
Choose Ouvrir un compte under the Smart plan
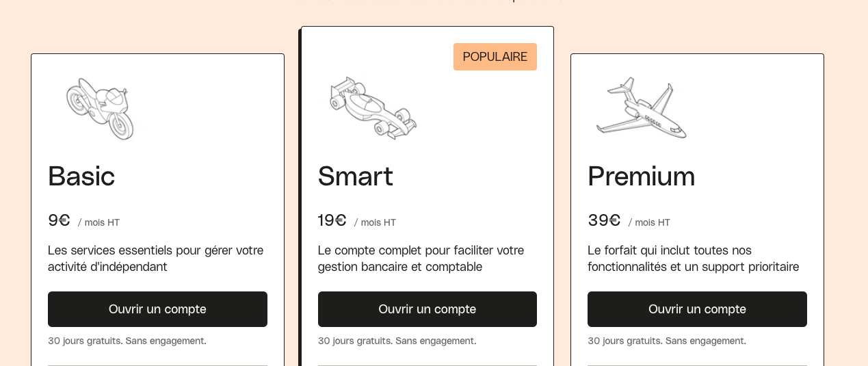click(428, 309)
